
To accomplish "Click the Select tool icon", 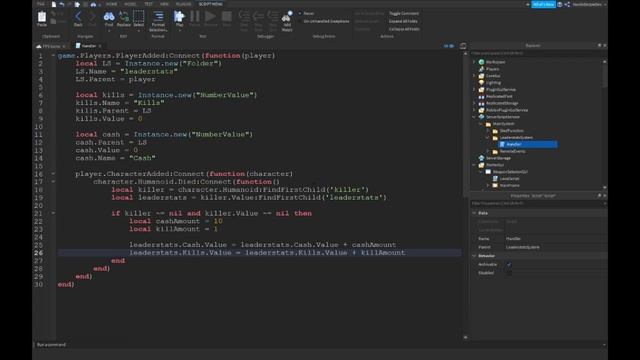I will 138,16.
